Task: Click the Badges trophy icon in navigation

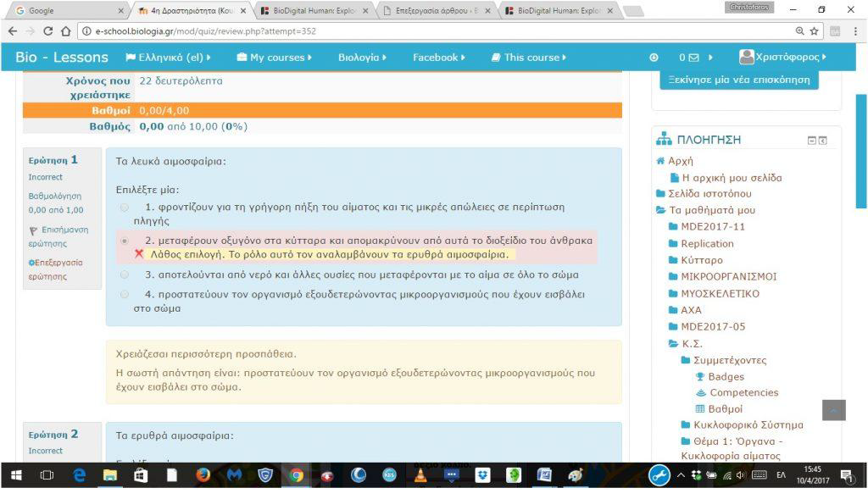Action: coord(699,376)
